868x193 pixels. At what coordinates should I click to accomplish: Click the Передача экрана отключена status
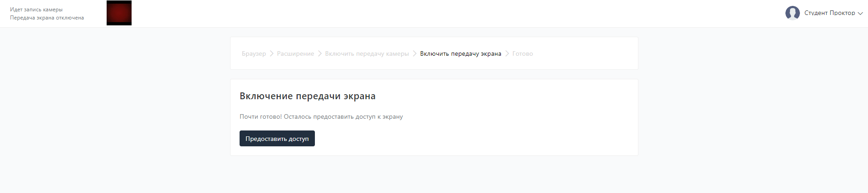(47, 18)
